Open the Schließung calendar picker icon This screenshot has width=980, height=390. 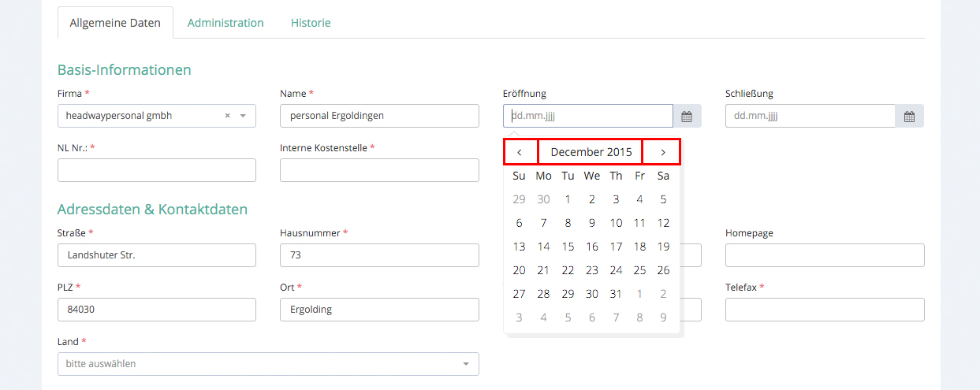tap(909, 117)
